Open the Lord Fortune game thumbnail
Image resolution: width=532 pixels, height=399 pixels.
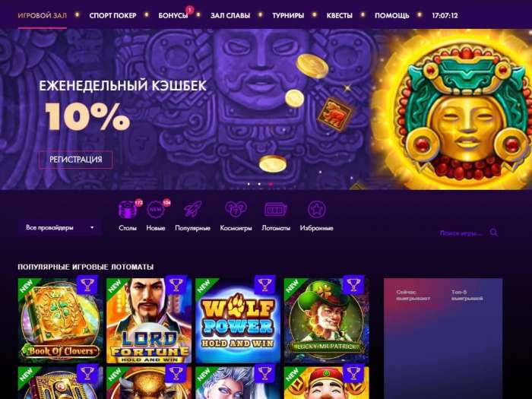click(149, 321)
